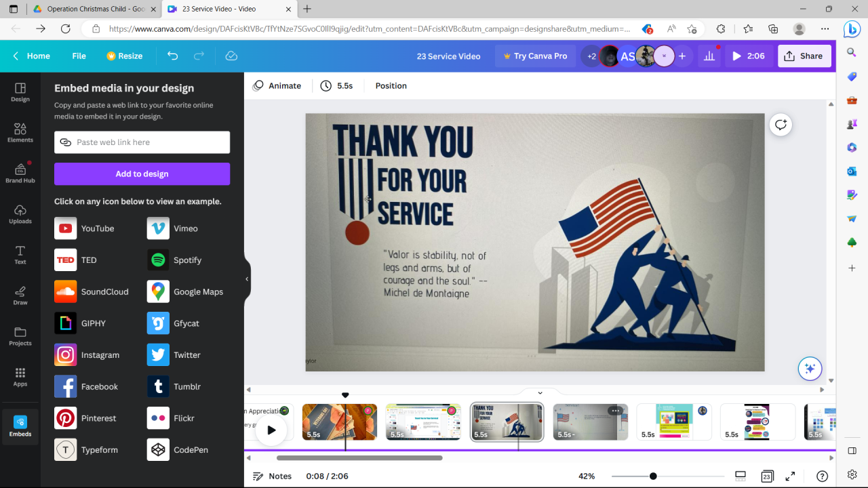Open the Draw panel
The width and height of the screenshot is (868, 488).
pos(20,296)
